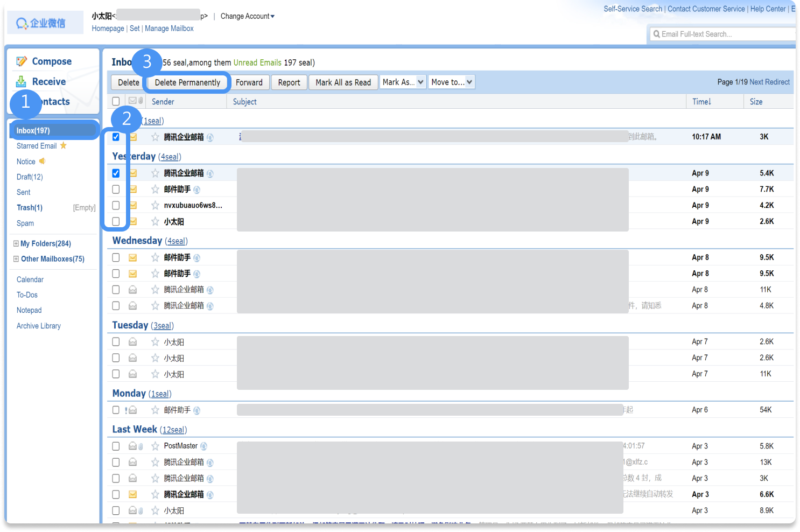This screenshot has width=800, height=532.
Task: Open the Draft folder
Action: [30, 177]
